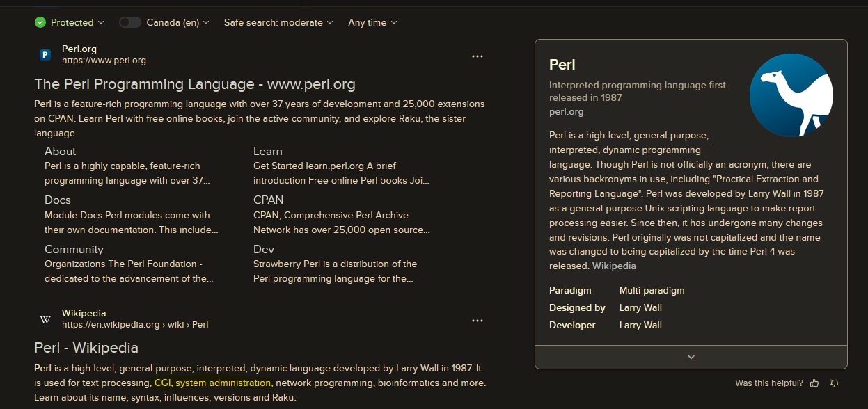Open the Perl - Wikipedia result title
This screenshot has height=409, width=868.
click(86, 348)
